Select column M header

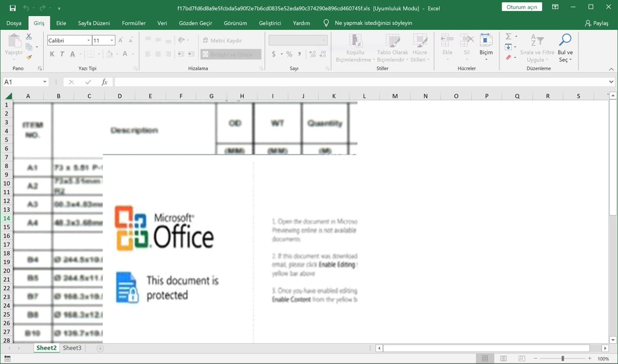(395, 96)
